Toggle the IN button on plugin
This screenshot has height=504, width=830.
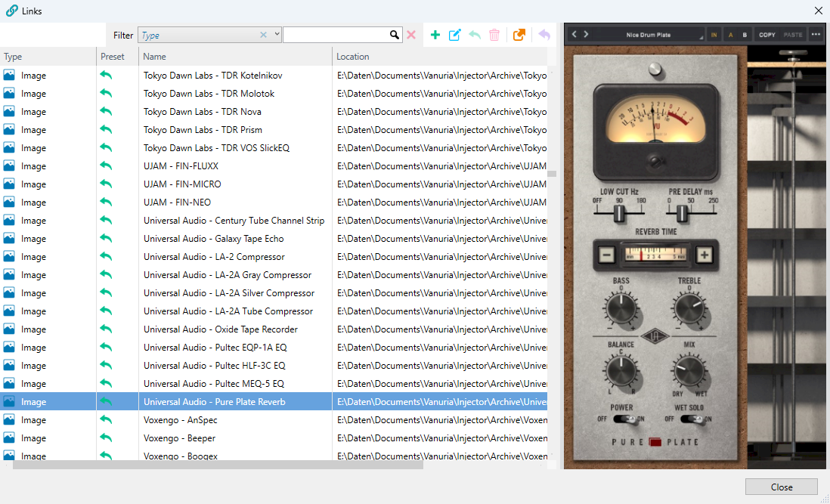click(714, 35)
